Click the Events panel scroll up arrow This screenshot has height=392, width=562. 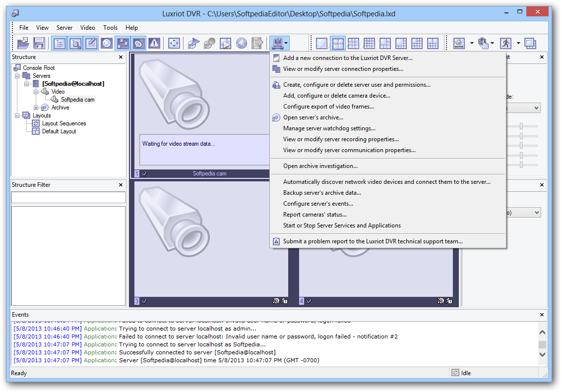542,332
